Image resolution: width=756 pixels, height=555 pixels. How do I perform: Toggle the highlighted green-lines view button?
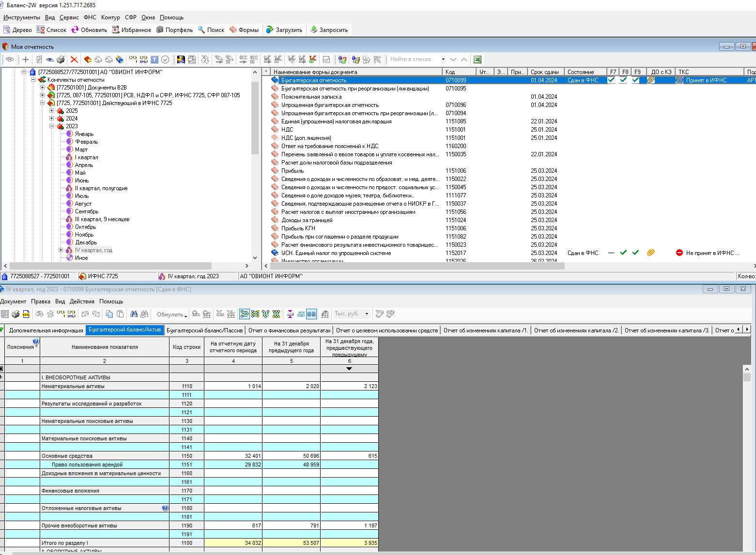coord(245,314)
